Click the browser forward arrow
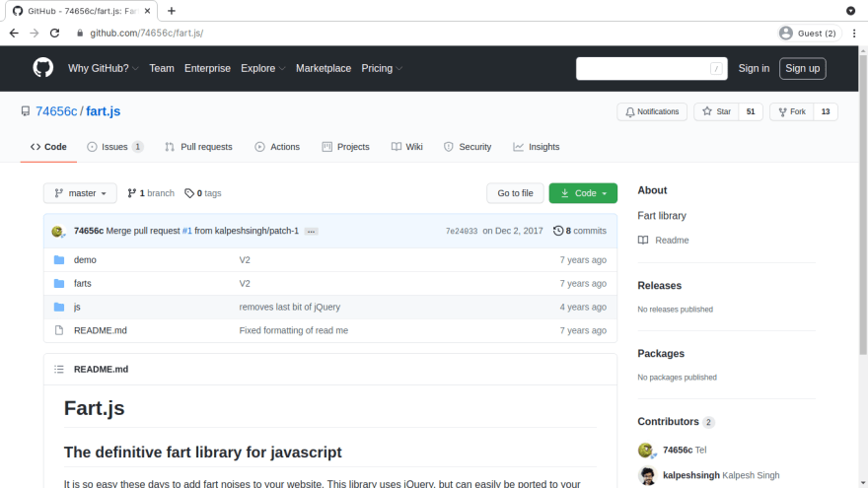 (35, 34)
